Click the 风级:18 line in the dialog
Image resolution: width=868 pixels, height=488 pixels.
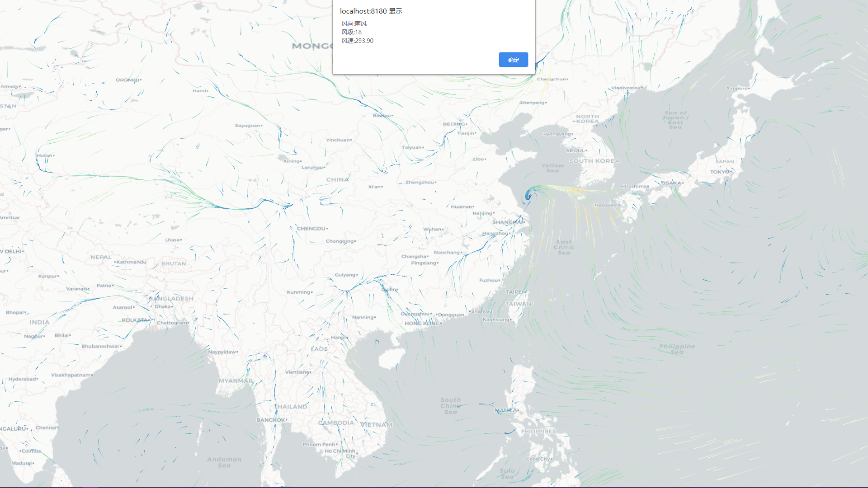click(x=351, y=32)
